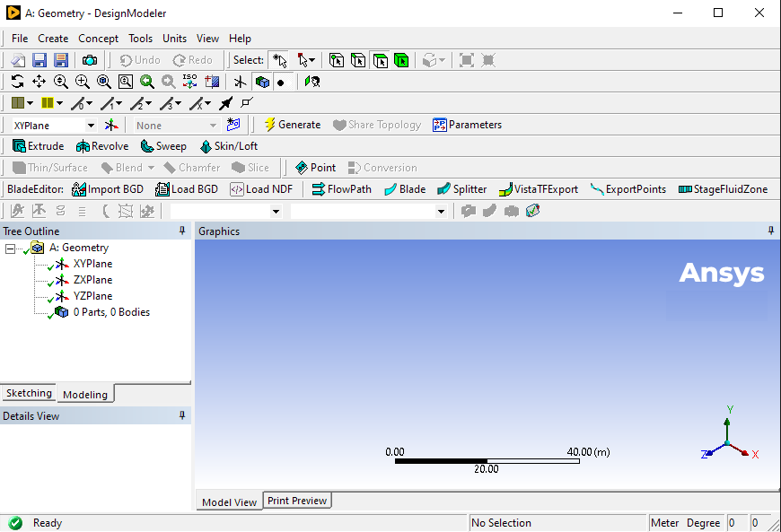Click the StageFluidZone tool
Screen dimensions: 781x532
pyautogui.click(x=724, y=189)
